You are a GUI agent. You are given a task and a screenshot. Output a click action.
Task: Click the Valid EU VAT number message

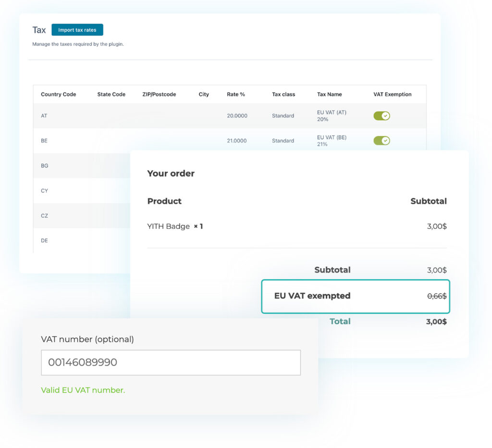tap(82, 390)
